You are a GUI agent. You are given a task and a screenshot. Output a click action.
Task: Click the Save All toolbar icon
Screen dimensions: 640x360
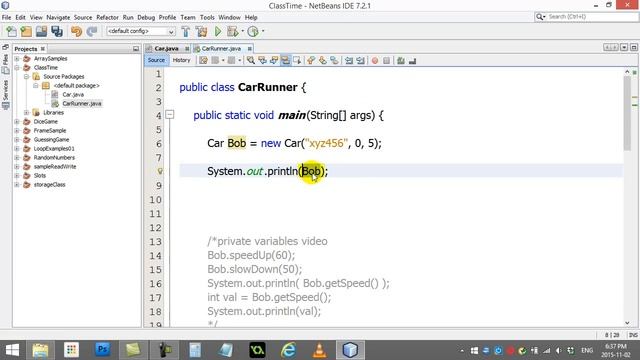[57, 31]
